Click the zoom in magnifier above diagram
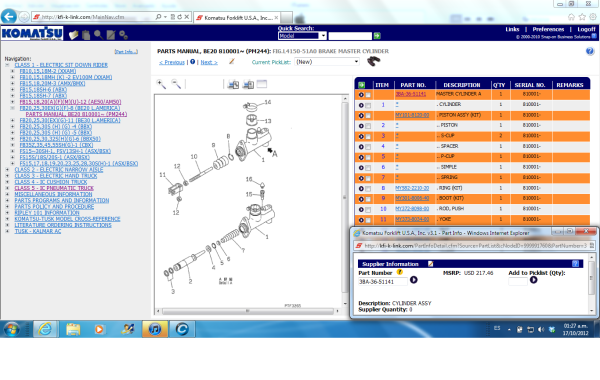Viewport: 600px width, 380px height. 161,84
